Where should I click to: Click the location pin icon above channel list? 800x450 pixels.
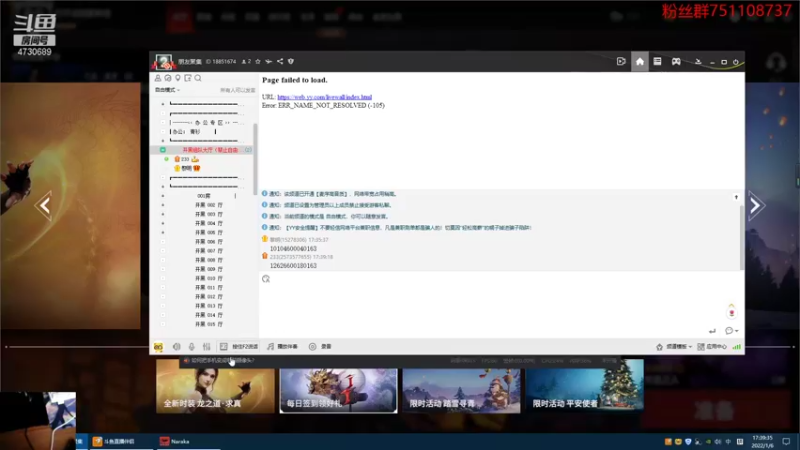[x=178, y=78]
